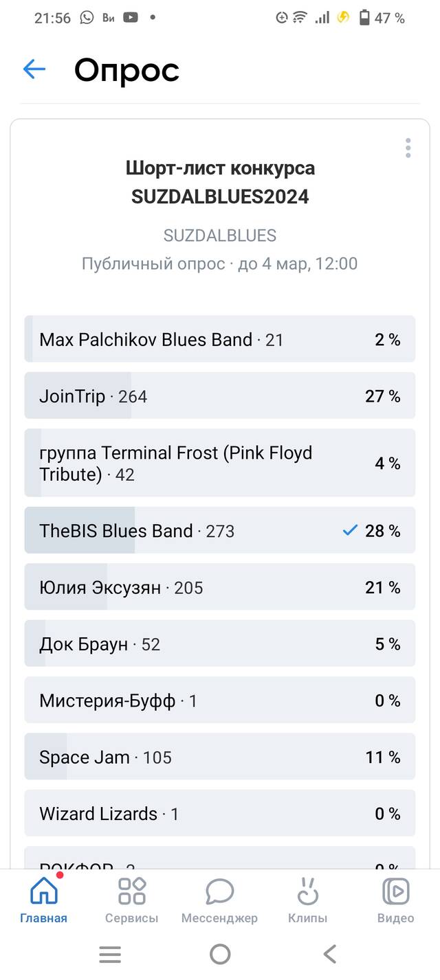Tap Android system back chevron

[x=330, y=954]
